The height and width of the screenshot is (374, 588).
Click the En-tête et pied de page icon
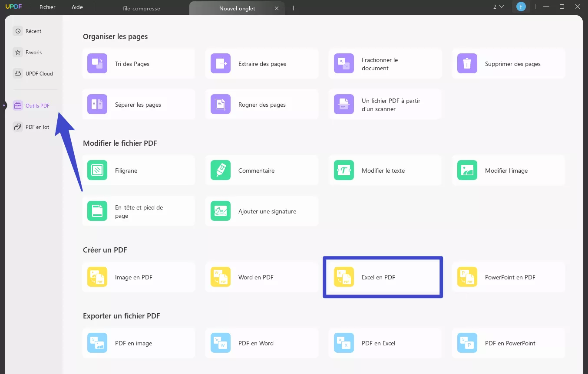97,211
